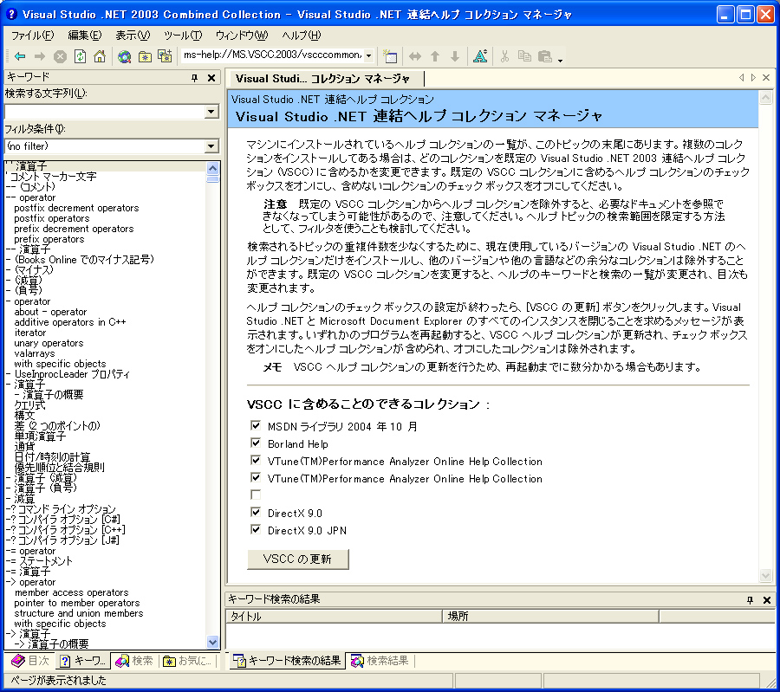Image resolution: width=780 pixels, height=692 pixels.
Task: Select the キーワード検索の結果 bottom tab
Action: 287,661
